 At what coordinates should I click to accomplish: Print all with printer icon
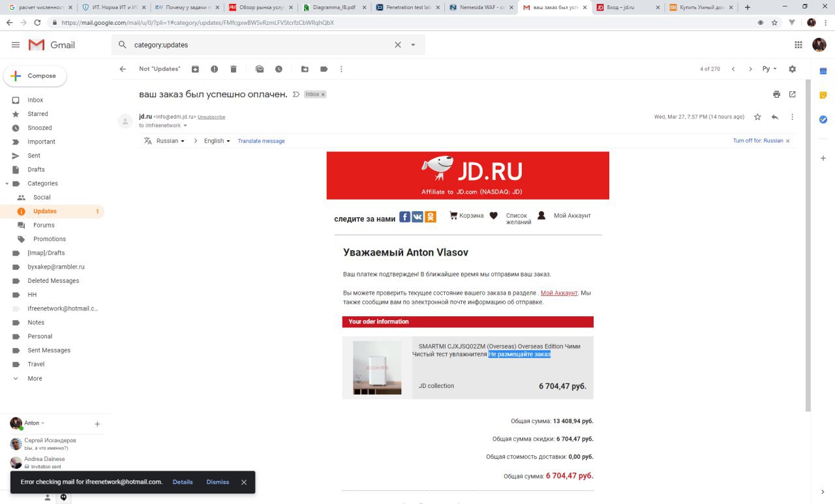tap(776, 95)
